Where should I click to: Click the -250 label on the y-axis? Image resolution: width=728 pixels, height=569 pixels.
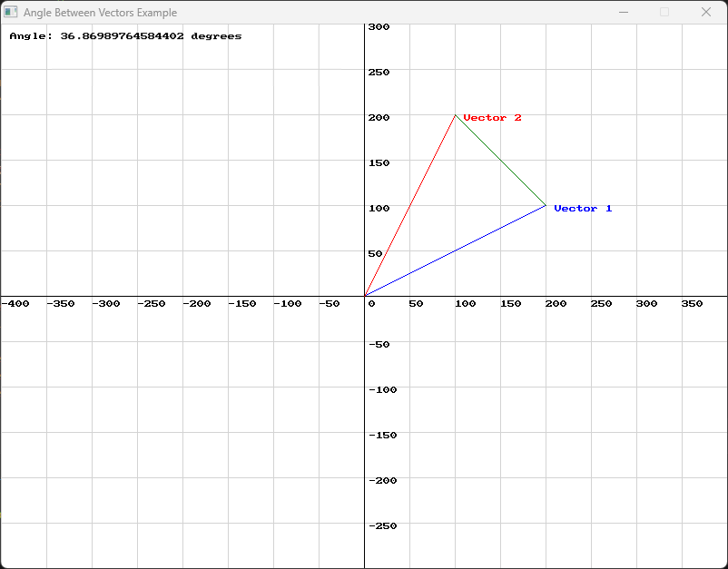point(384,525)
